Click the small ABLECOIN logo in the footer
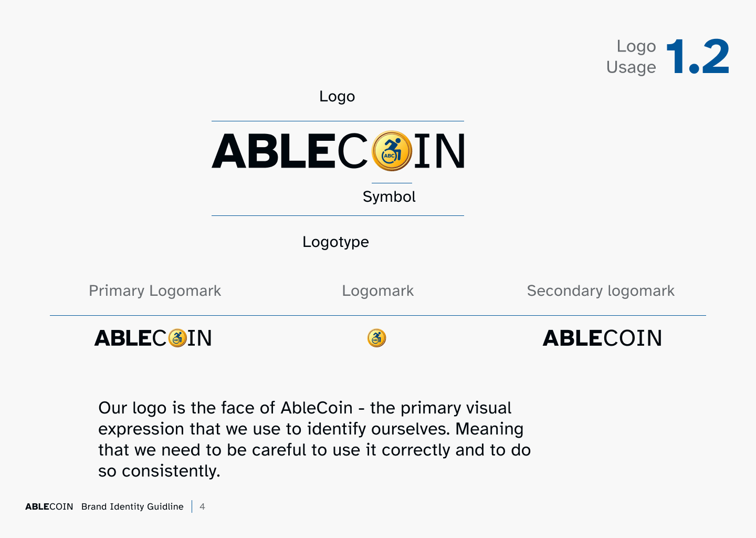 49,506
